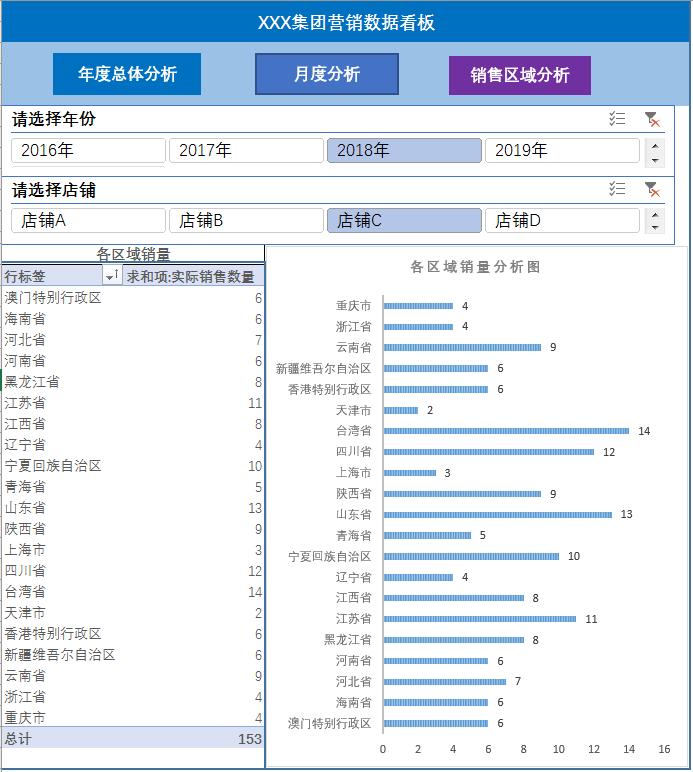The width and height of the screenshot is (693, 772).
Task: Click the 宁夏回族自治区 bar in chart
Action: [472, 556]
